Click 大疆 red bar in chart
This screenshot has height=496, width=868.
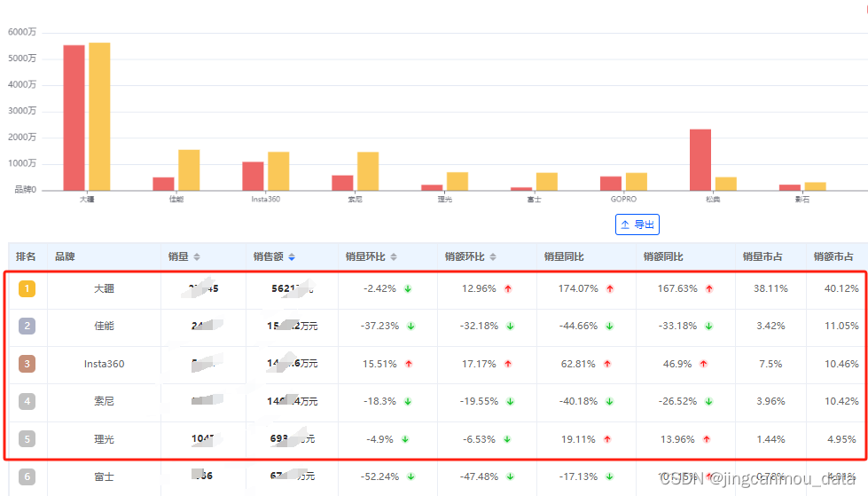[74, 118]
